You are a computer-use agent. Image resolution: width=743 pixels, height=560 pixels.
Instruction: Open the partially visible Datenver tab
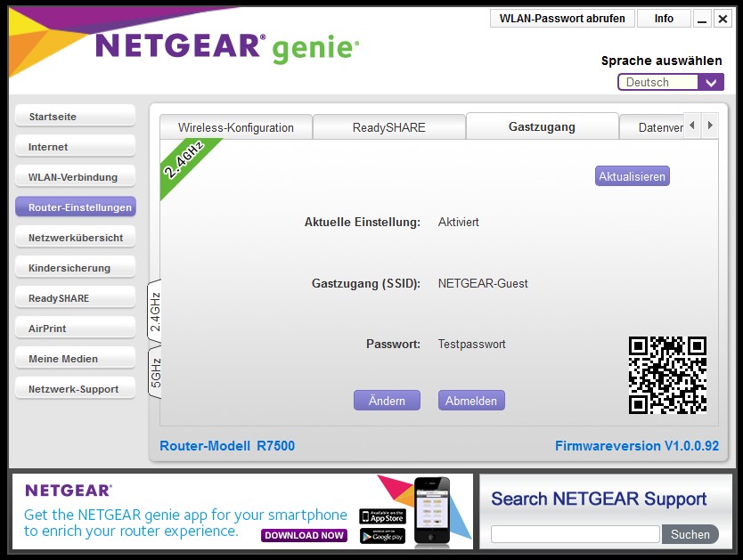tap(652, 126)
